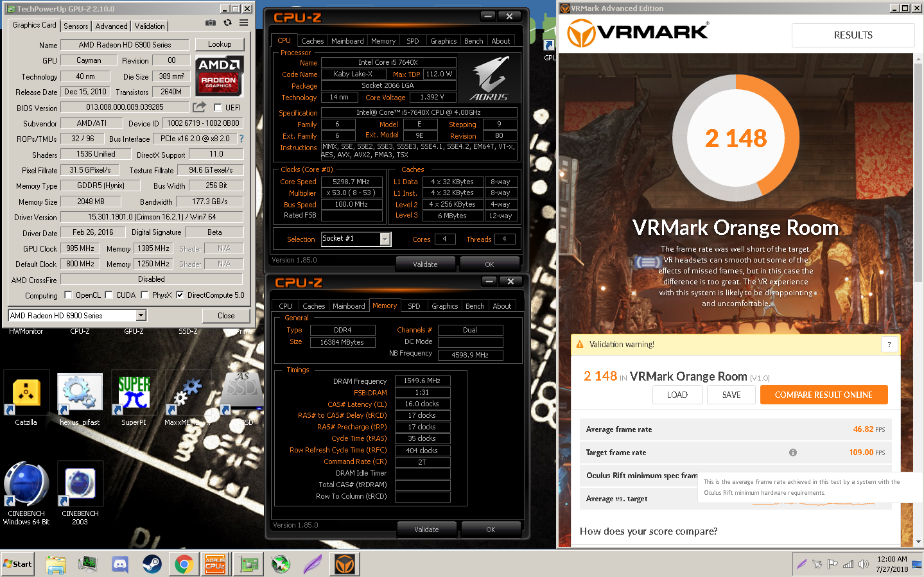The height and width of the screenshot is (577, 924).
Task: Click the BIOS Version field
Action: point(125,107)
